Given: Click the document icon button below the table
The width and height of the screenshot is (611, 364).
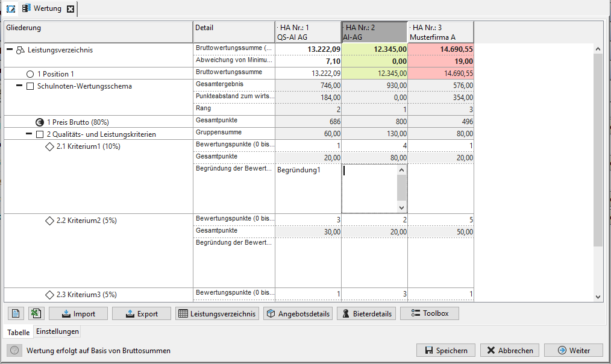Looking at the screenshot, I should click(16, 313).
